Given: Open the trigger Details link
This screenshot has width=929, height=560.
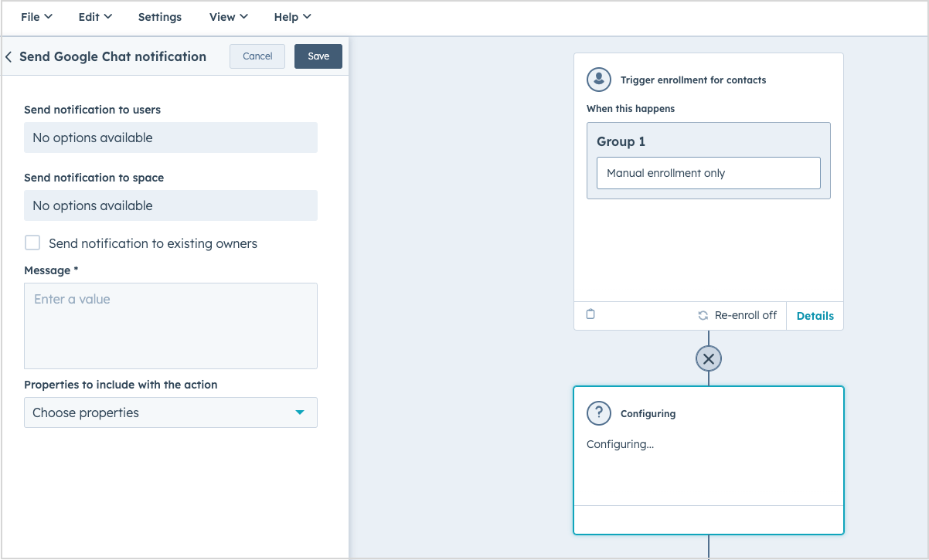Looking at the screenshot, I should (815, 315).
